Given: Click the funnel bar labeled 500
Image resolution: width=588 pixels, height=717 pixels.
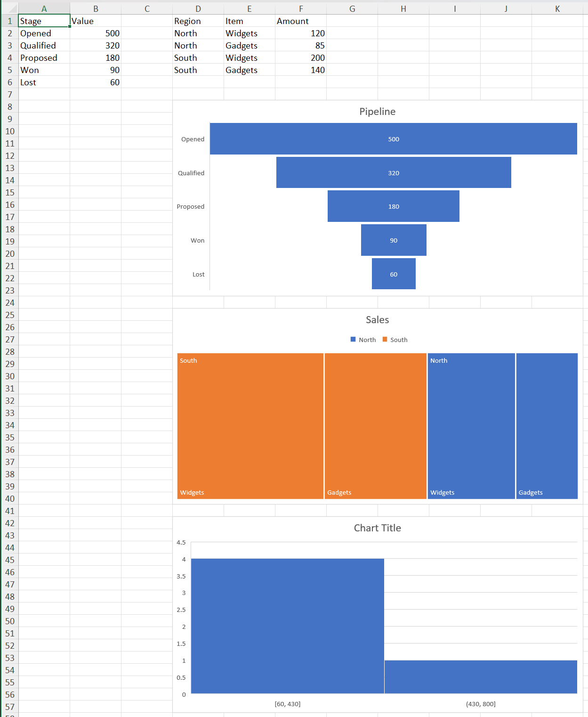Looking at the screenshot, I should point(394,139).
